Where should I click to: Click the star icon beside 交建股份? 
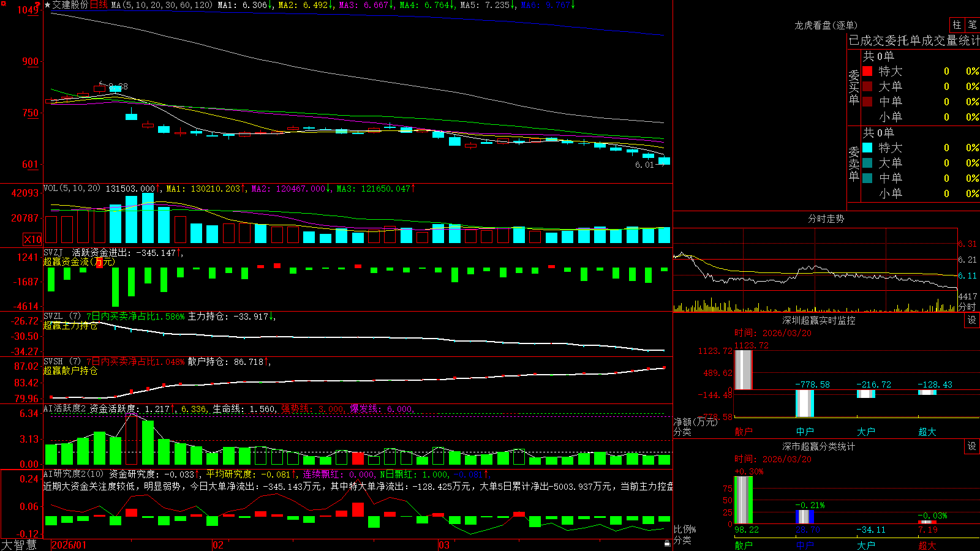pos(47,5)
